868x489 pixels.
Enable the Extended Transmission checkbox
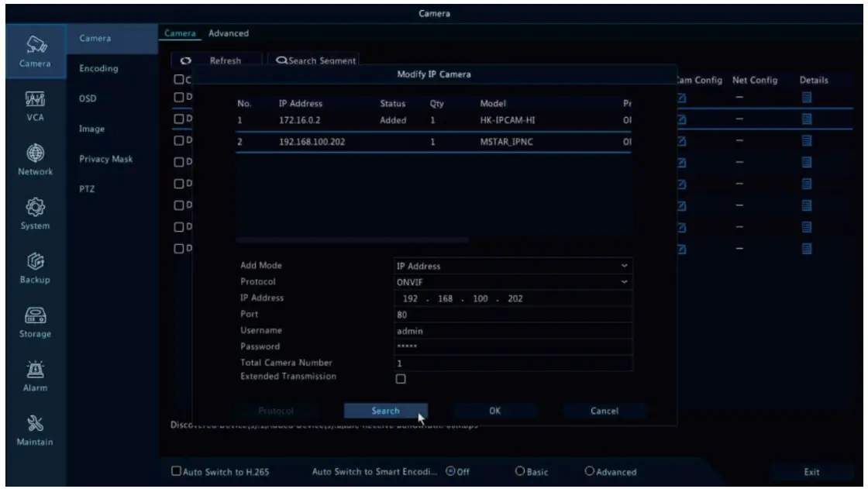400,379
